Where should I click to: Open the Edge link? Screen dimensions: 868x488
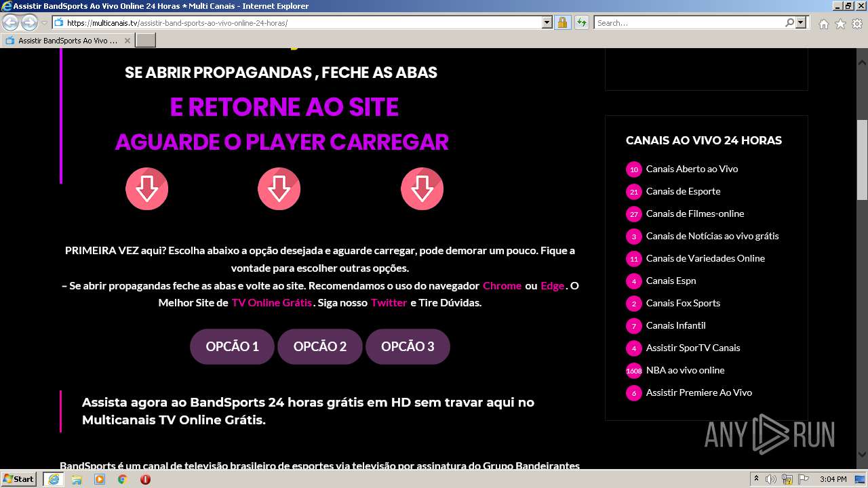(552, 285)
